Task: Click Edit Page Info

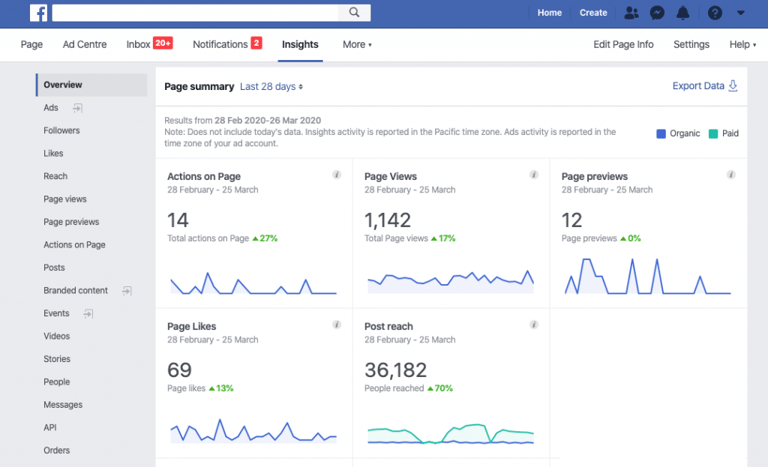Action: click(624, 45)
